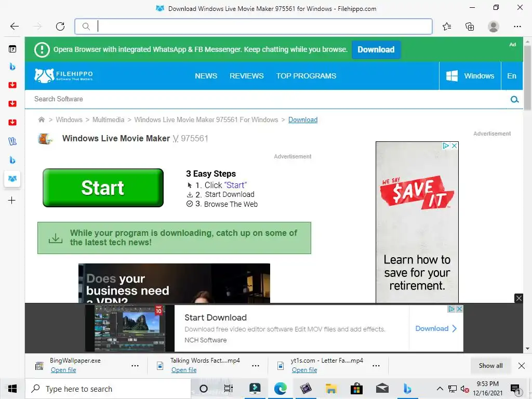The image size is (532, 399).
Task: Click the FileHippo logo
Action: click(x=63, y=76)
